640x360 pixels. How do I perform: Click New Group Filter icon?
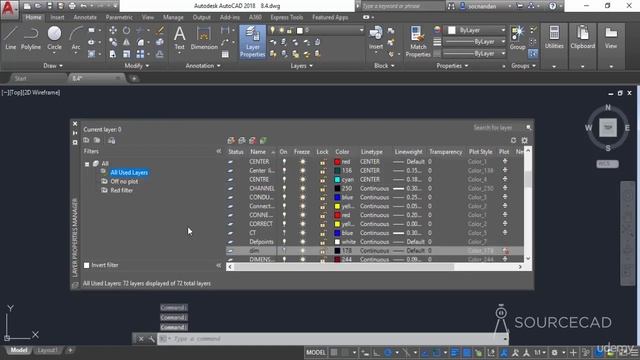coord(97,140)
